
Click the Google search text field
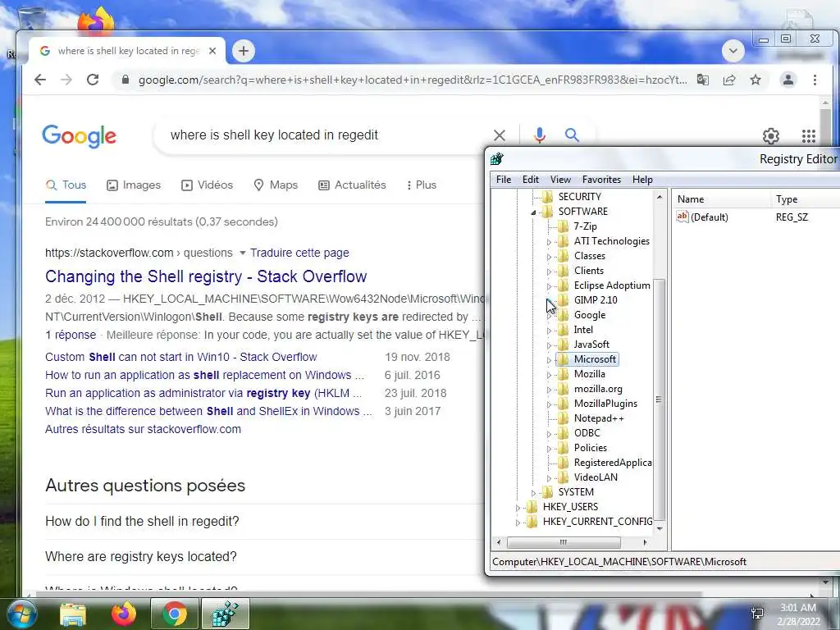tap(322, 135)
